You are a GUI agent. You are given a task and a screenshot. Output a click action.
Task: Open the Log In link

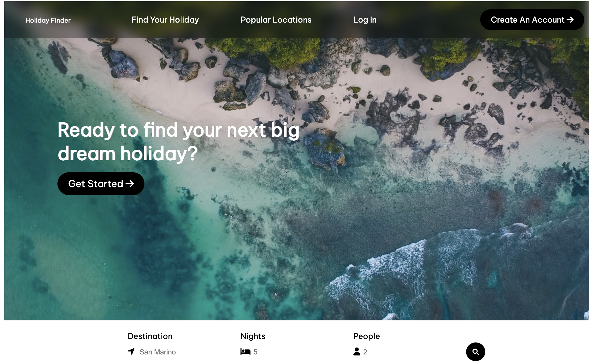tap(365, 20)
